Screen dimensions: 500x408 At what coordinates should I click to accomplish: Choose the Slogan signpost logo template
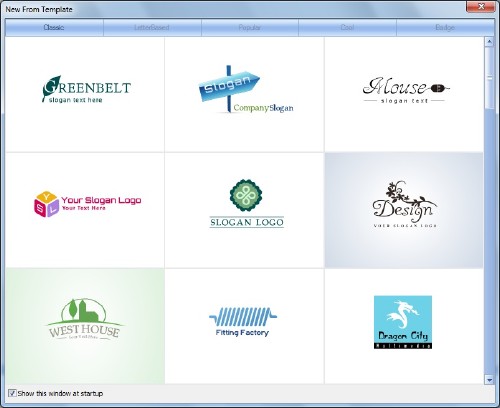244,95
